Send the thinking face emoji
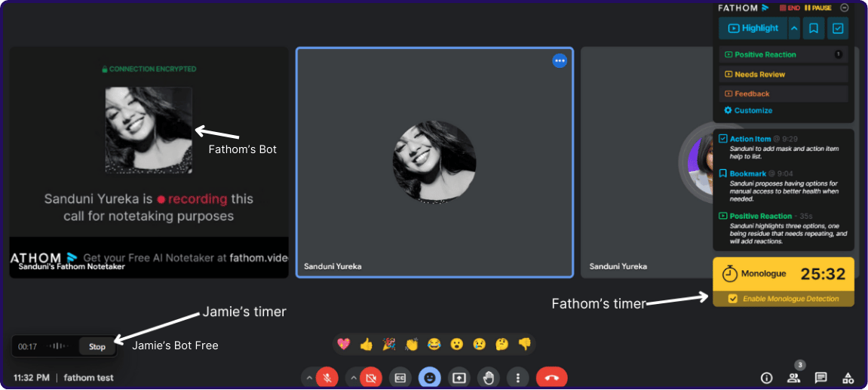The width and height of the screenshot is (868, 390). tap(501, 344)
